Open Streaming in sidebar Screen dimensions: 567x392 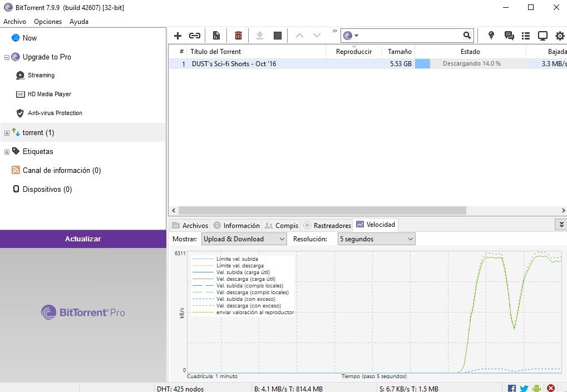tap(41, 75)
